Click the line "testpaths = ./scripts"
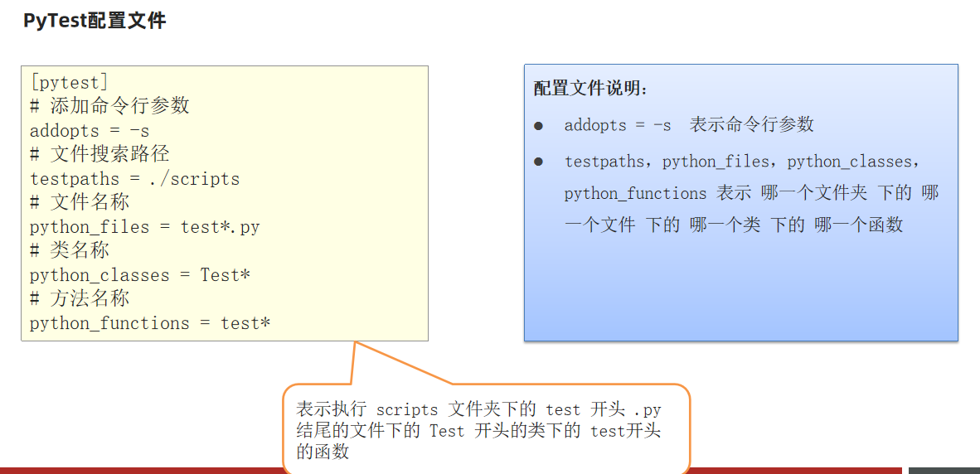This screenshot has width=980, height=474. (x=135, y=179)
